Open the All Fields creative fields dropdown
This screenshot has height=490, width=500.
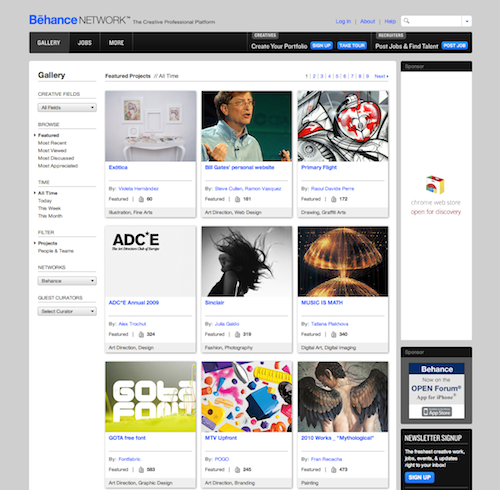[67, 107]
